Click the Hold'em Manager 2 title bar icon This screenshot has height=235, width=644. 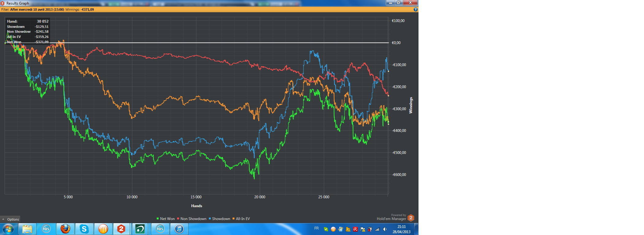coord(2,3)
